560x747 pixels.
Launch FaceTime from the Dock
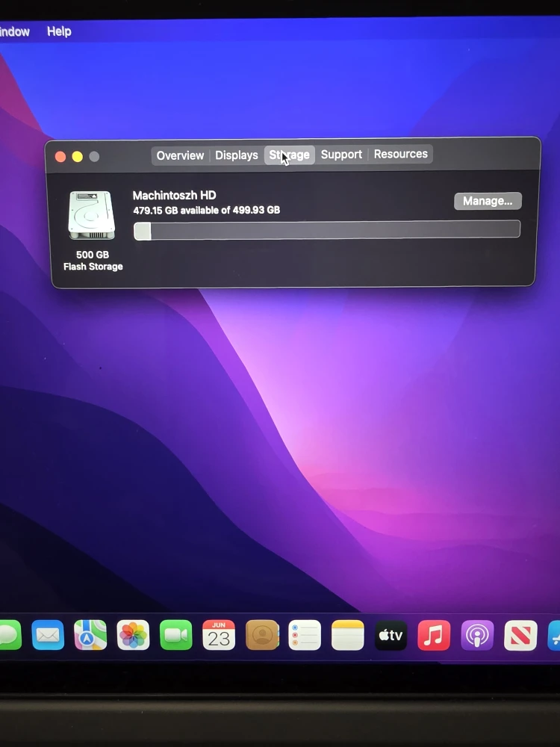pyautogui.click(x=176, y=635)
